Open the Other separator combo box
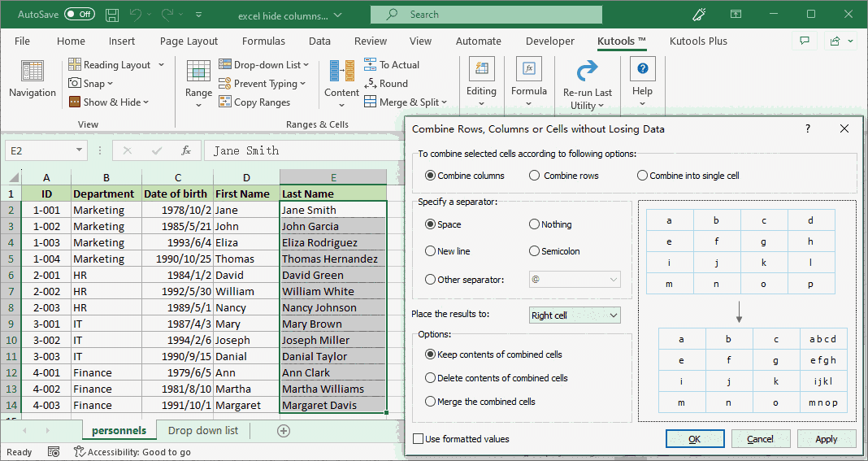Viewport: 868px width, 461px height. (575, 280)
